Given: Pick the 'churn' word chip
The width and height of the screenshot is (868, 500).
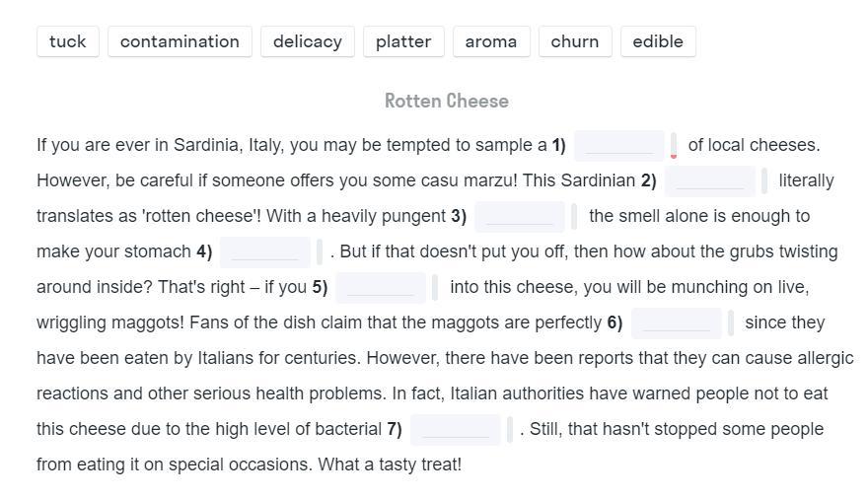Looking at the screenshot, I should tap(575, 41).
